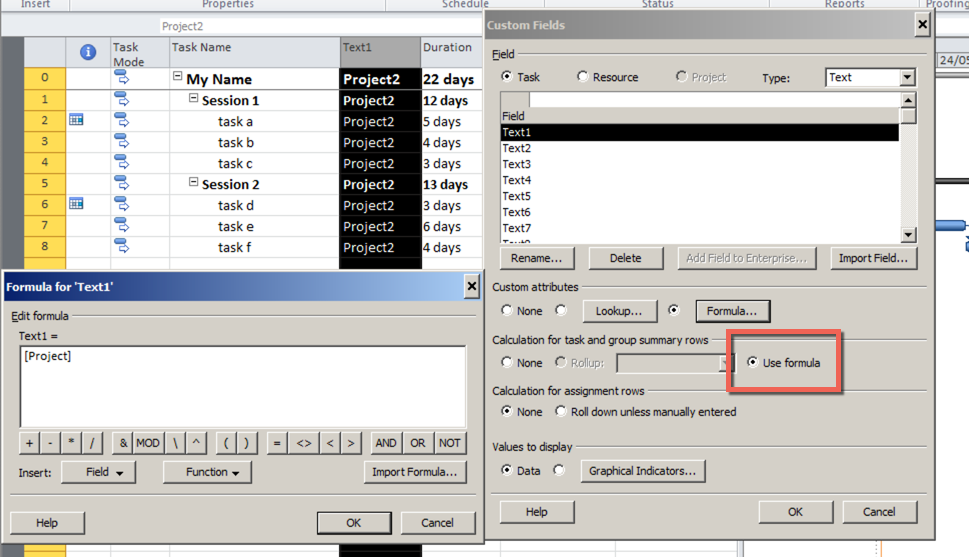The image size is (969, 557).
Task: Click the Import Field button
Action: coord(873,258)
